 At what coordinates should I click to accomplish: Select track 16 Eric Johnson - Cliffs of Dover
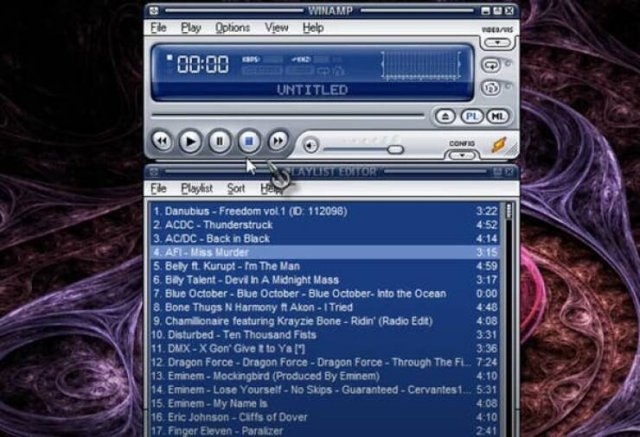click(x=325, y=417)
